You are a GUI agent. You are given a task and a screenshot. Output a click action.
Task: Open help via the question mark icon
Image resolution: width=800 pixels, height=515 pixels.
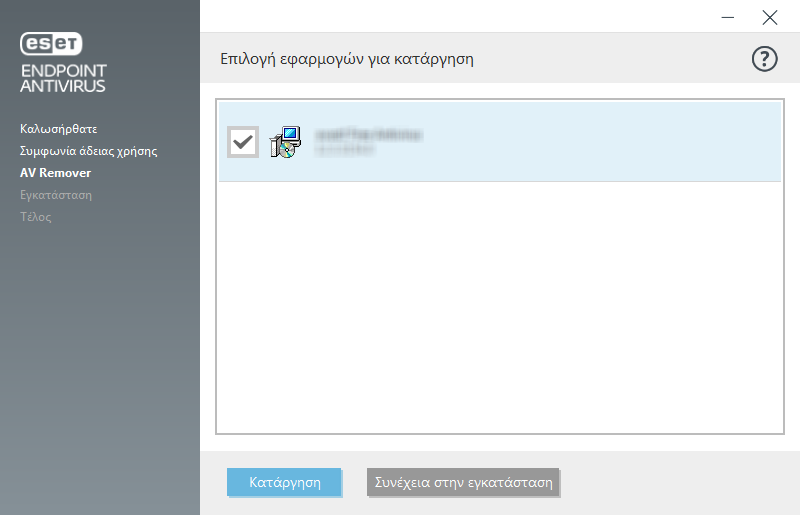coord(764,59)
